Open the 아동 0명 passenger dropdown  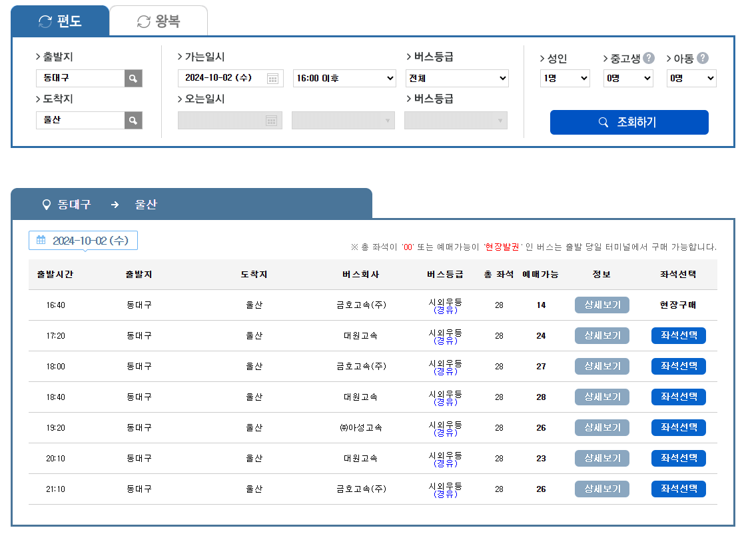pyautogui.click(x=691, y=78)
